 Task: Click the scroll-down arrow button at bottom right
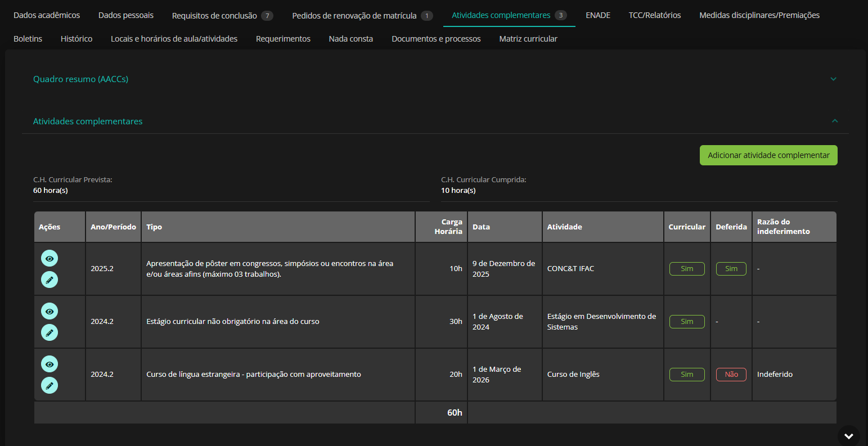pos(848,436)
